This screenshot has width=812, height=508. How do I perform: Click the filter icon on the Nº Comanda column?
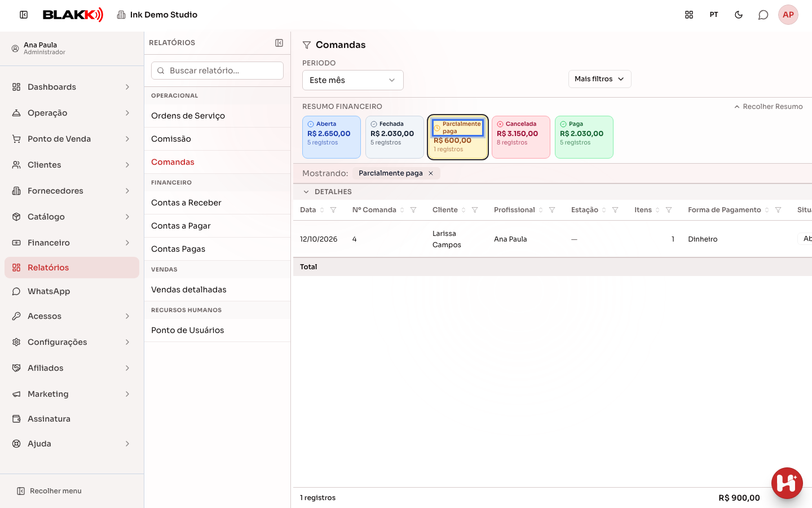pyautogui.click(x=413, y=210)
